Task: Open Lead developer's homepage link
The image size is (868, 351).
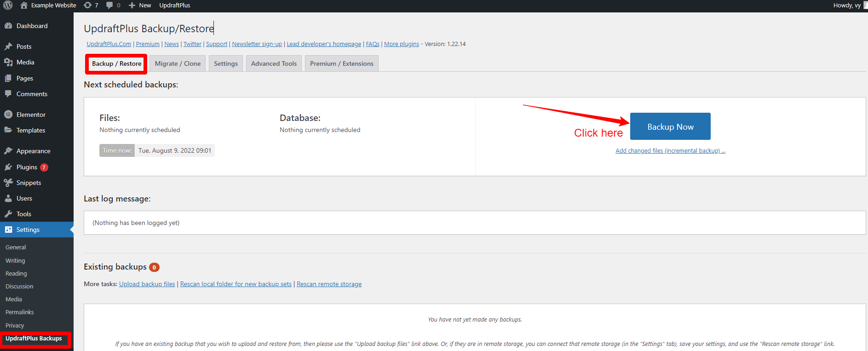Action: 324,44
